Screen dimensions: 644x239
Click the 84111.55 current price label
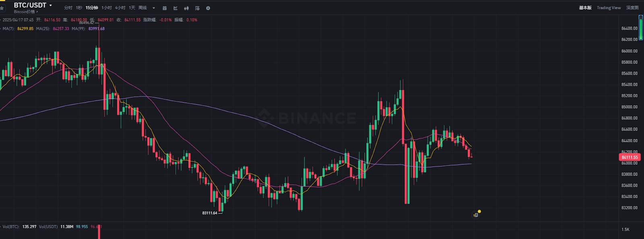(630, 157)
